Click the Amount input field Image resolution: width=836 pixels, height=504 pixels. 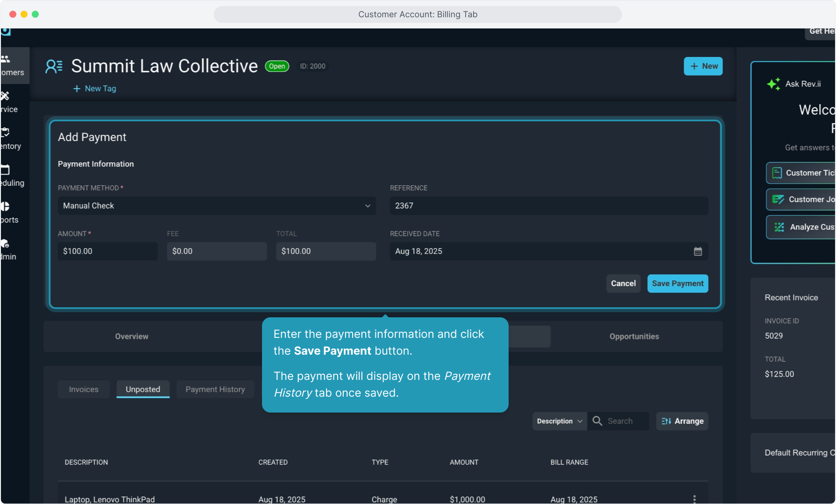107,252
